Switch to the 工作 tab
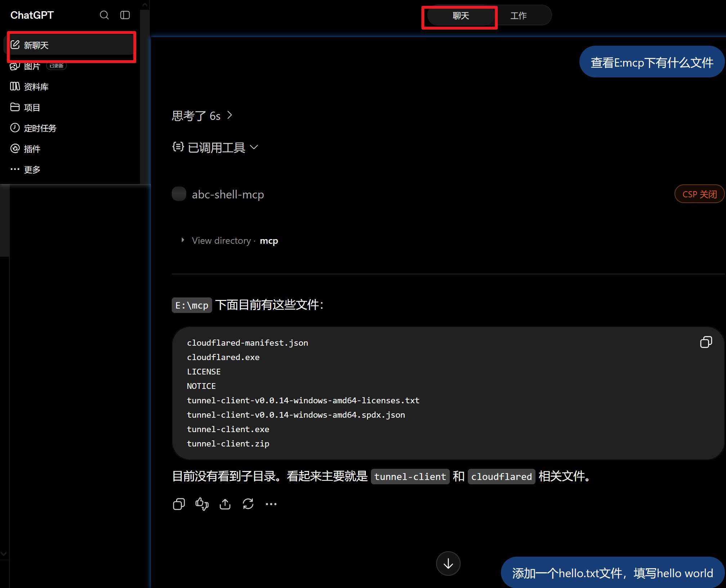This screenshot has height=588, width=726. pyautogui.click(x=519, y=16)
